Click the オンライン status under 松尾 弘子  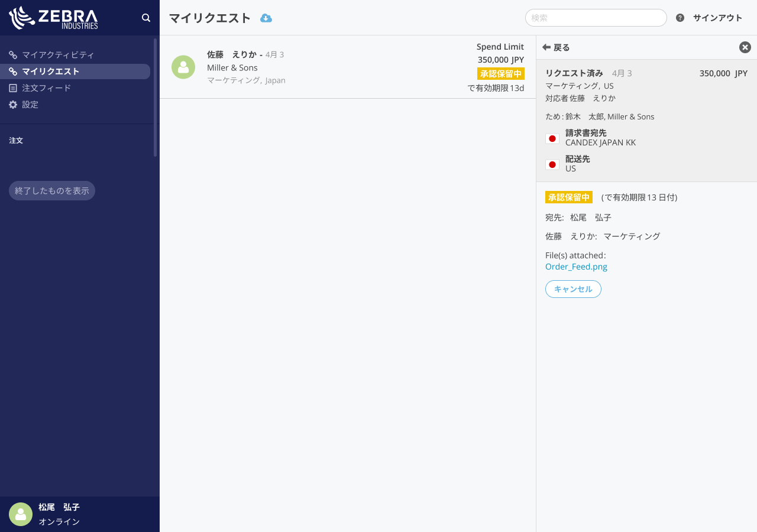(59, 522)
